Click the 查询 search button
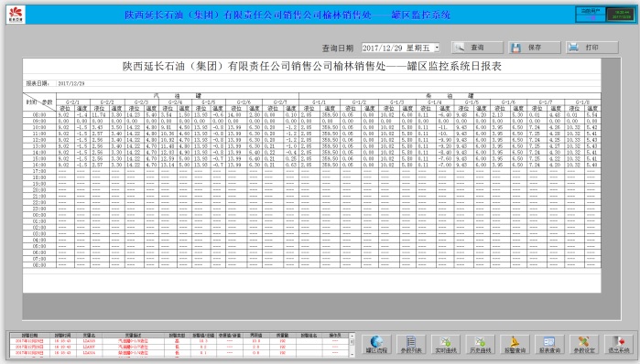The height and width of the screenshot is (364, 640). click(x=477, y=48)
